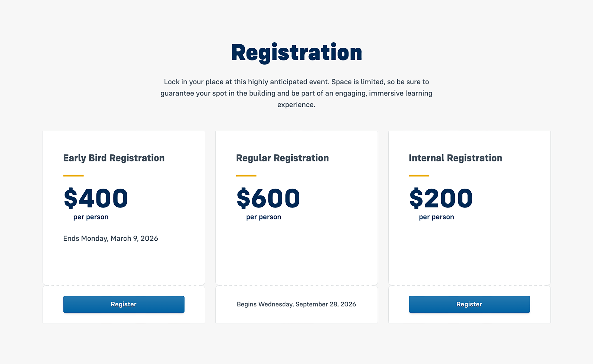593x364 pixels.
Task: Click "per person" below the $200 price
Action: pos(436,217)
